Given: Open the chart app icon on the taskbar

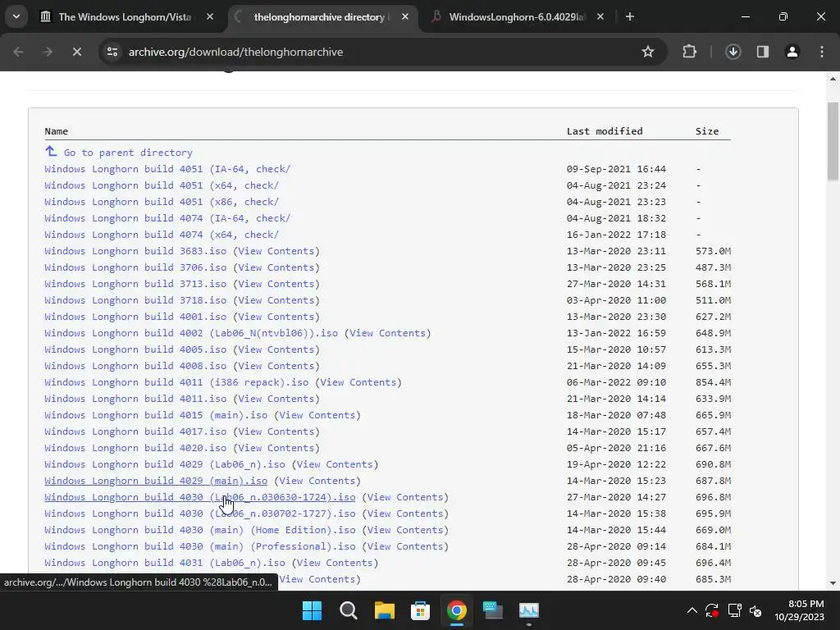Looking at the screenshot, I should pyautogui.click(x=529, y=610).
